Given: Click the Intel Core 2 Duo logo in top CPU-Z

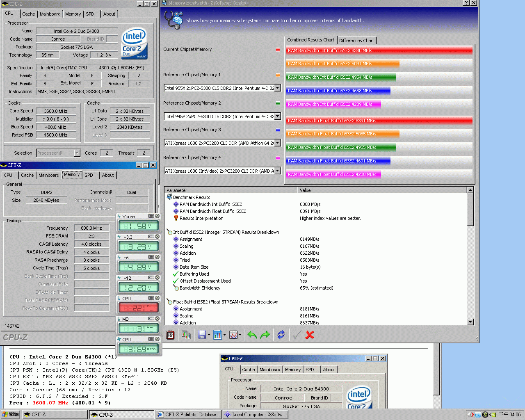Looking at the screenshot, I should [x=134, y=43].
